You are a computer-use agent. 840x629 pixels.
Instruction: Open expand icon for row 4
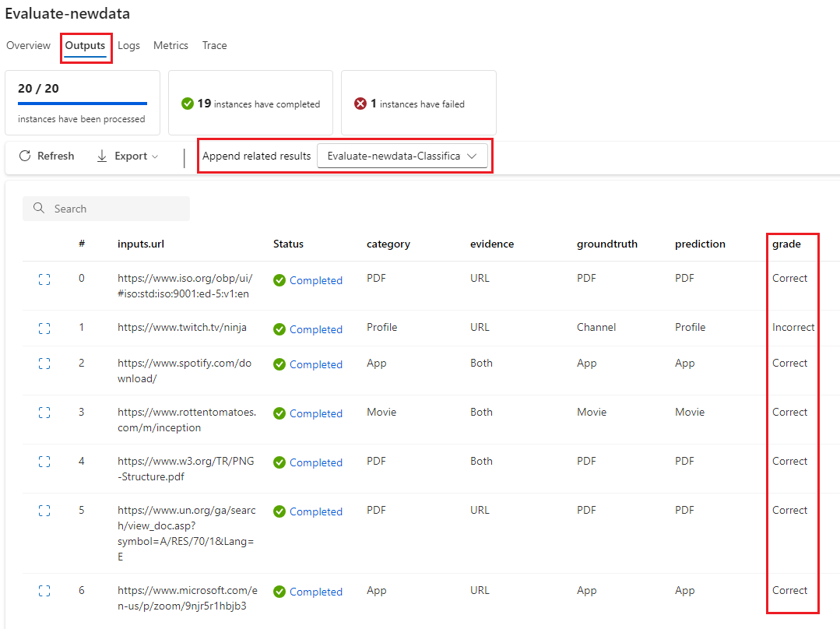click(44, 462)
